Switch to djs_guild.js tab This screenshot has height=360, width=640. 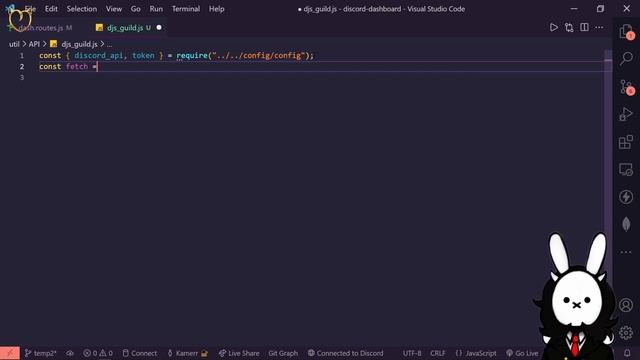tap(124, 28)
